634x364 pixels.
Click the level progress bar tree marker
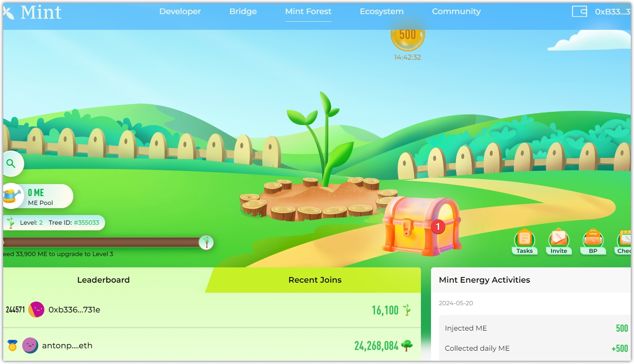tap(206, 242)
